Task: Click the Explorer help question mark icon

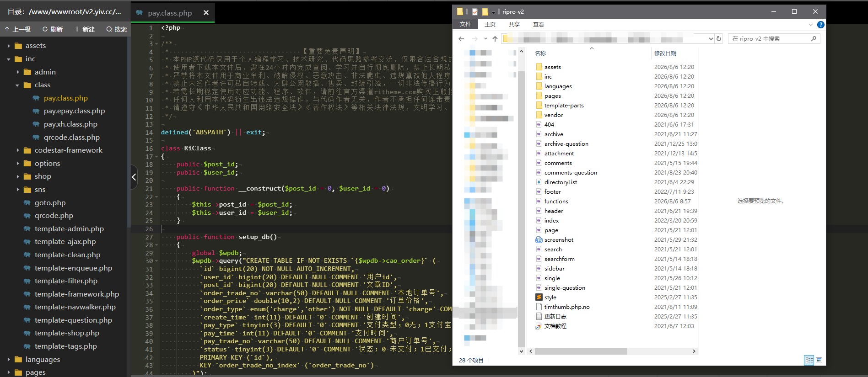Action: click(x=821, y=25)
